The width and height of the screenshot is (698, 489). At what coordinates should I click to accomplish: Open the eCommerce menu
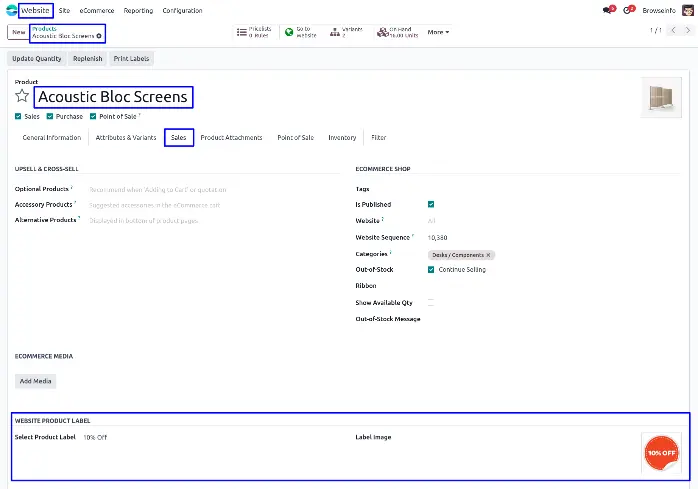pos(97,10)
